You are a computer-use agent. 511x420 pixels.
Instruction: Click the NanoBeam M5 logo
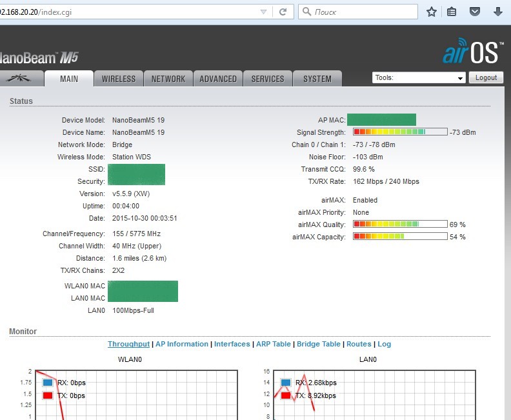click(39, 57)
